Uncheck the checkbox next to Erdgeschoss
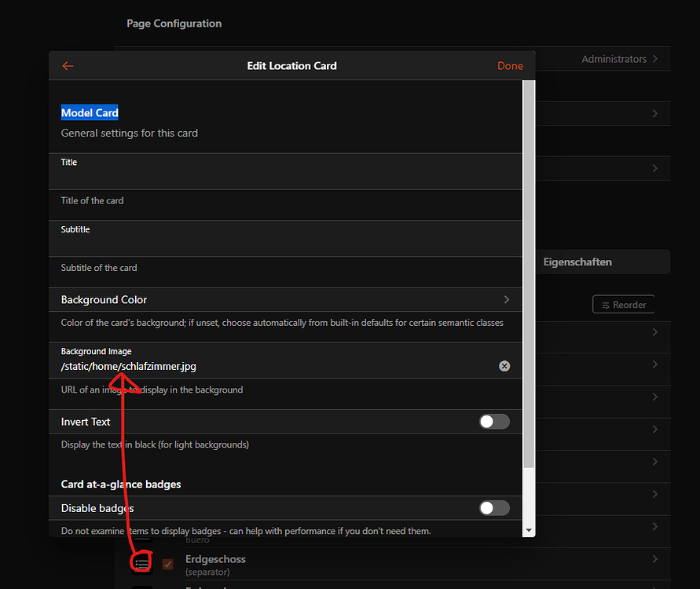 [167, 564]
